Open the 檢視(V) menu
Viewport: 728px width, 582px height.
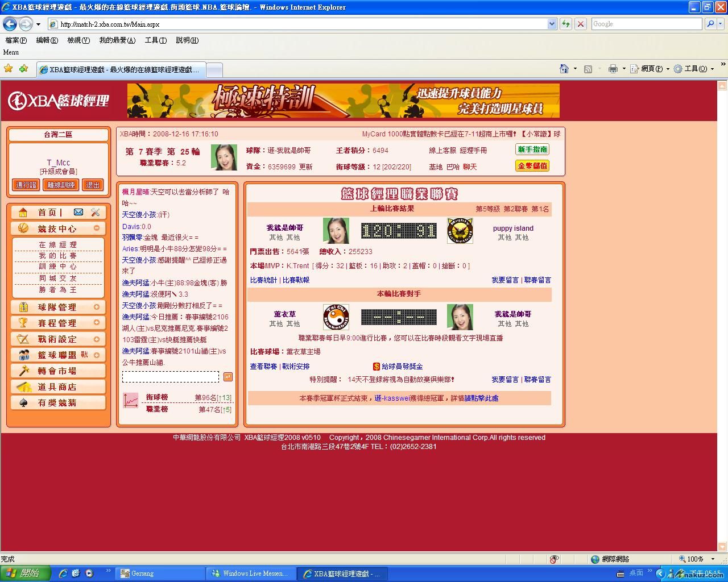pos(78,40)
